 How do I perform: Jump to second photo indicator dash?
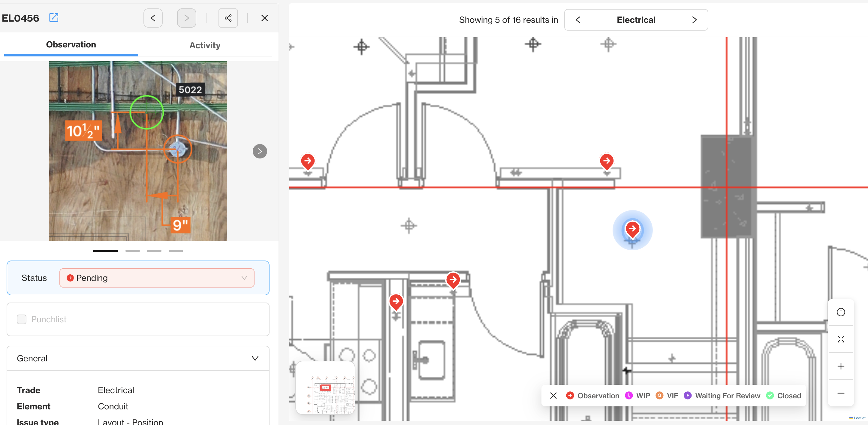(132, 251)
